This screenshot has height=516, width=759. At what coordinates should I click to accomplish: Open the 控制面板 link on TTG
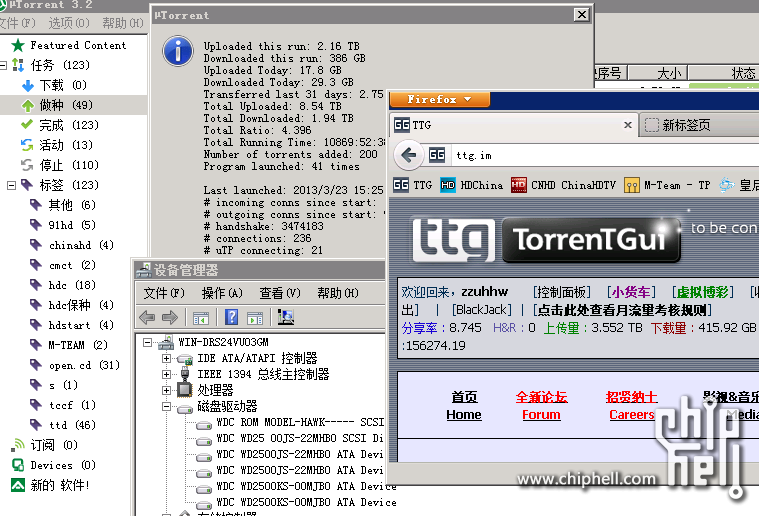tap(562, 292)
